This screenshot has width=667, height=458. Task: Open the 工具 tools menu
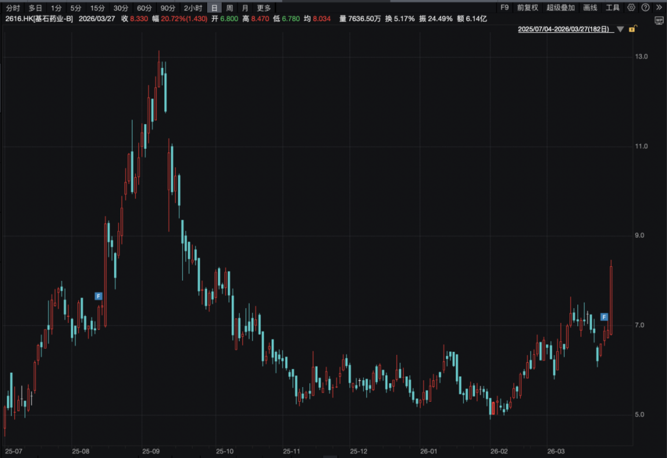click(612, 7)
